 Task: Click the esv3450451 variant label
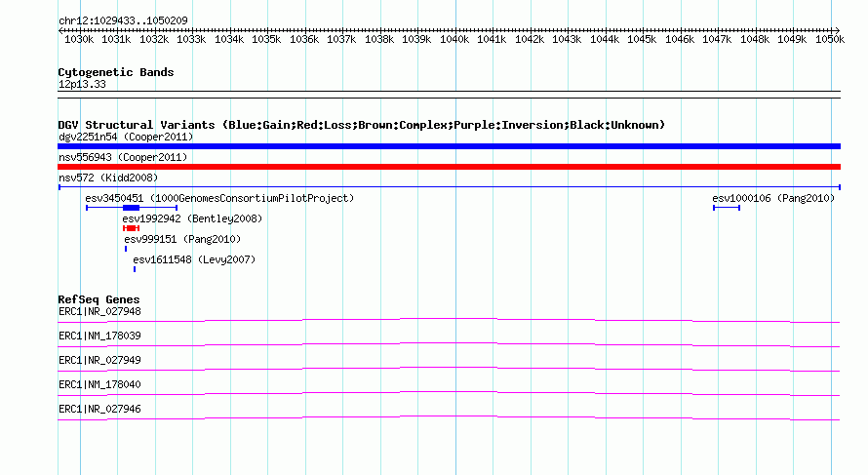(219, 198)
